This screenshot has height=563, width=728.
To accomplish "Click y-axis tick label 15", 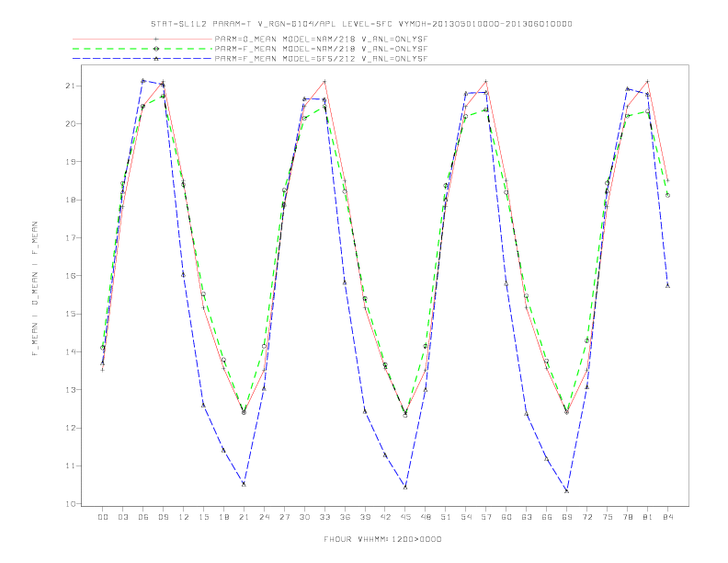I will 71,314.
